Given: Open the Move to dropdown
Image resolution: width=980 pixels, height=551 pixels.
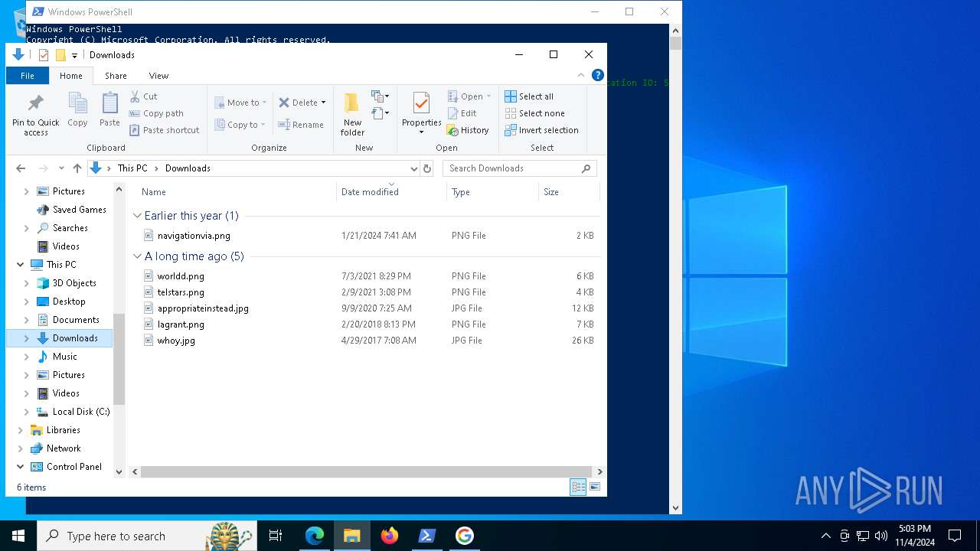Looking at the screenshot, I should coord(240,103).
